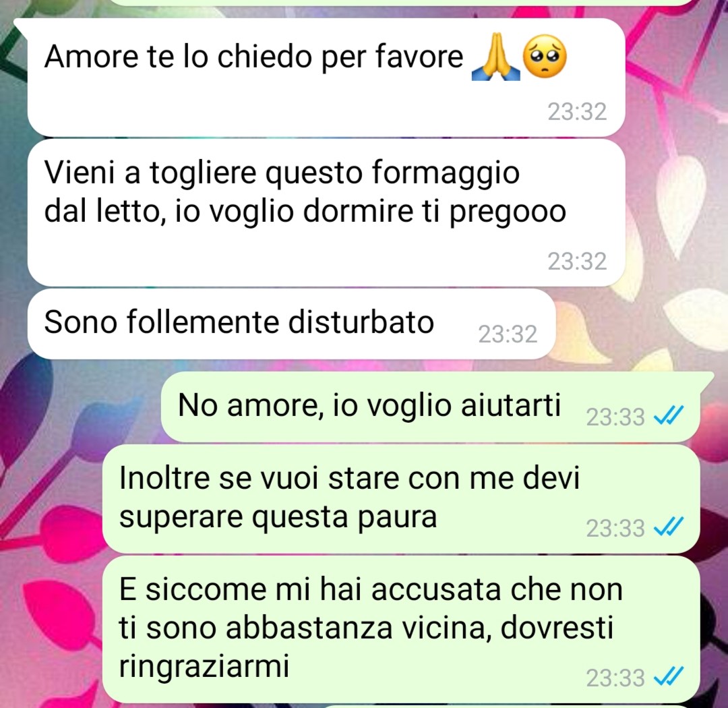Tap blue ticks on 'ringraziarmi' message
The width and height of the screenshot is (728, 708).
pyautogui.click(x=669, y=676)
